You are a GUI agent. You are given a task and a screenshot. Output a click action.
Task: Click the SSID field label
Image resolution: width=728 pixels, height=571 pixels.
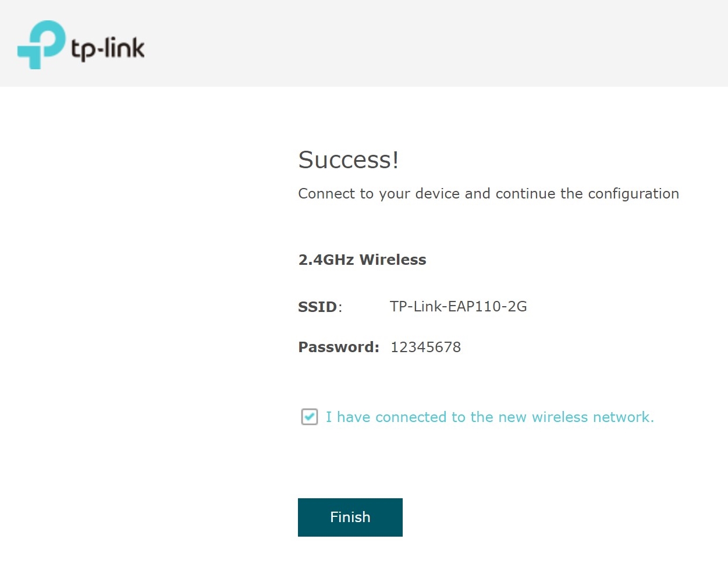click(x=318, y=307)
